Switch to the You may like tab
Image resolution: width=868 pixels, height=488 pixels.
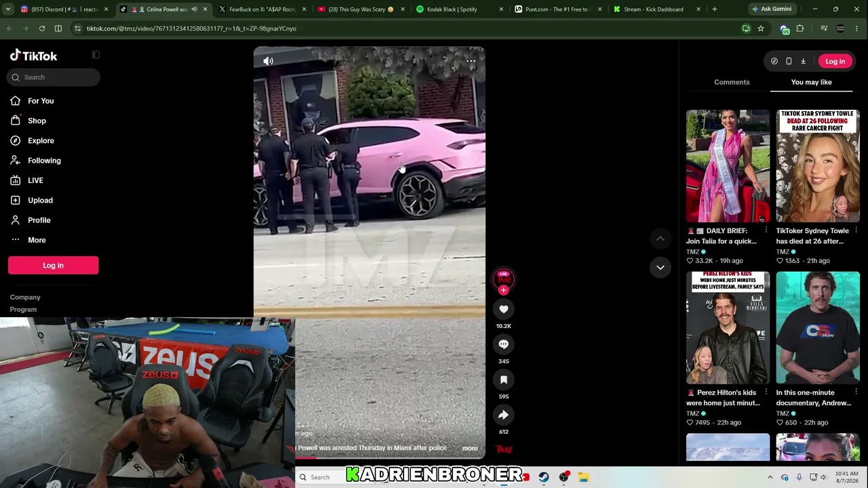(x=811, y=82)
